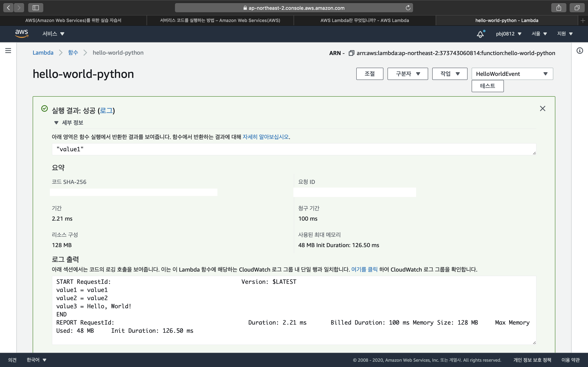This screenshot has height=367, width=588.
Task: Open the HelloWorldEvent test event dropdown
Action: coord(512,74)
